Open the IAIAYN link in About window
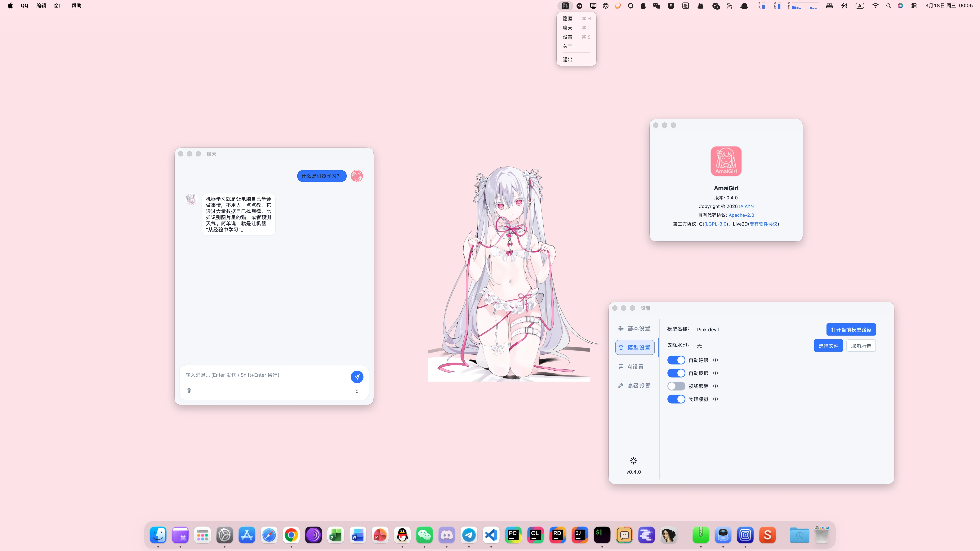The width and height of the screenshot is (980, 551). tap(746, 206)
